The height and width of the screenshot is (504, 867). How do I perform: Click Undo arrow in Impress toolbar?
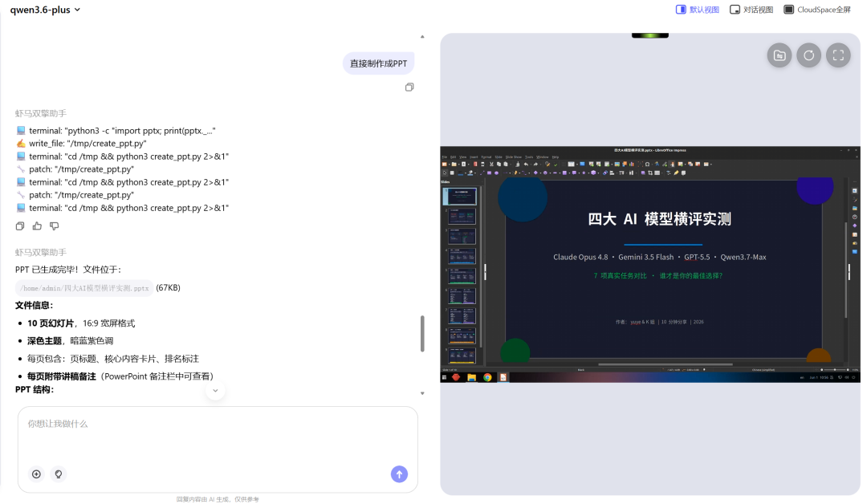click(526, 165)
